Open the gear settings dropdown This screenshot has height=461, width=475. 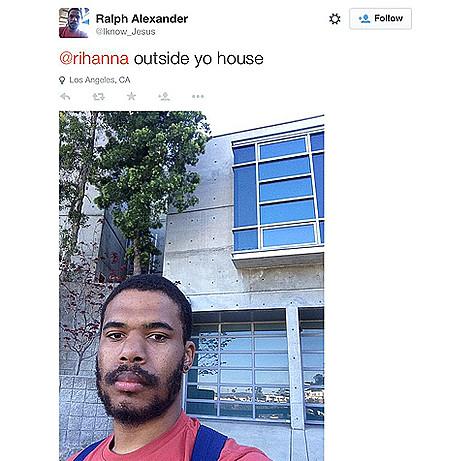pos(335,19)
